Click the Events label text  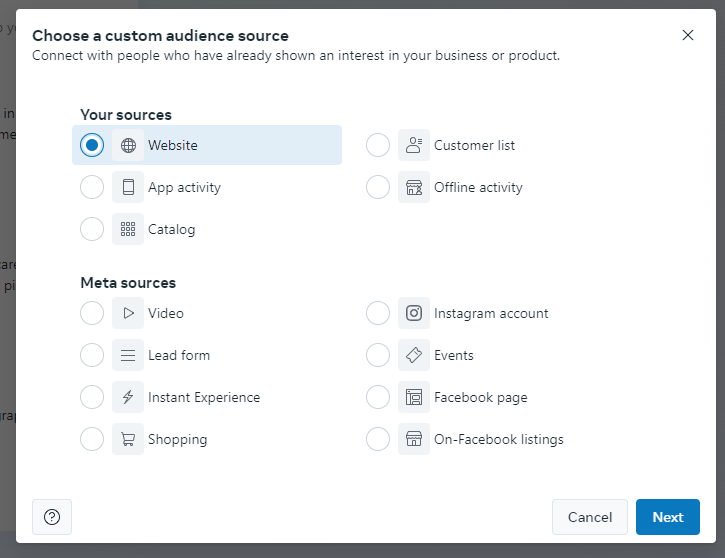click(454, 355)
